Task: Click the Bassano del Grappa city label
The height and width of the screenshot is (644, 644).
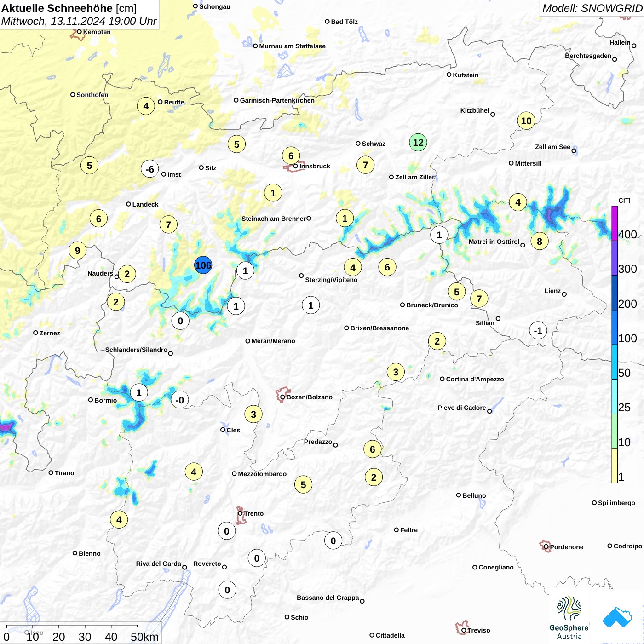Action: (328, 598)
